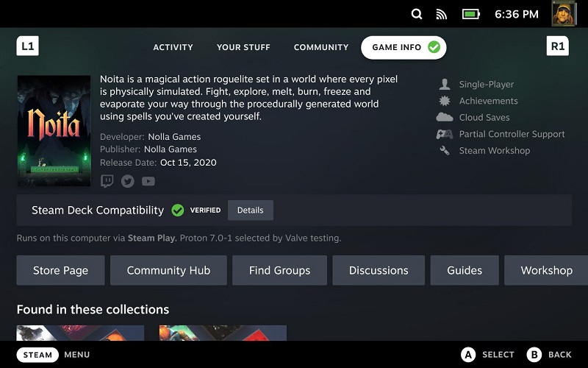The width and height of the screenshot is (588, 368).
Task: Click the remote play broadcast icon
Action: [442, 14]
